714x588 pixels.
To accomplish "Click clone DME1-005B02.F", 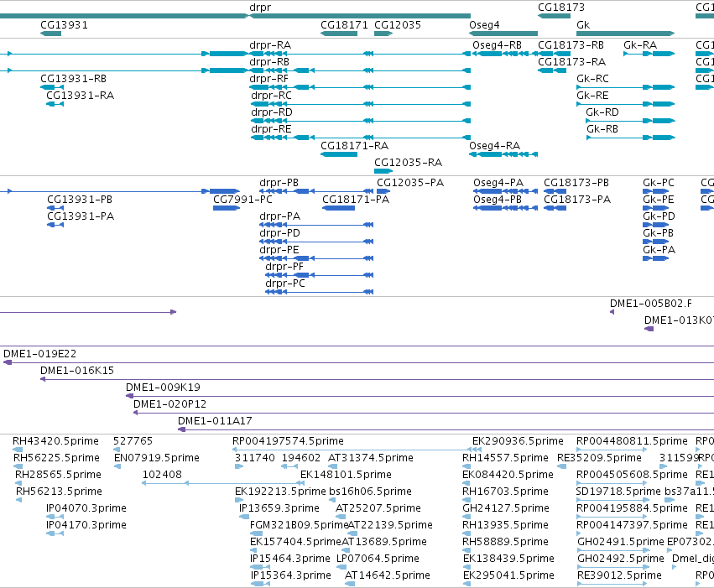I will (651, 304).
